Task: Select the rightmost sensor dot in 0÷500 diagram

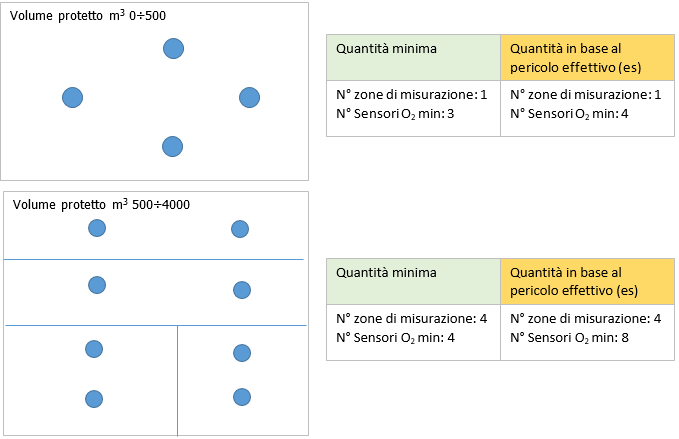Action: tap(250, 97)
